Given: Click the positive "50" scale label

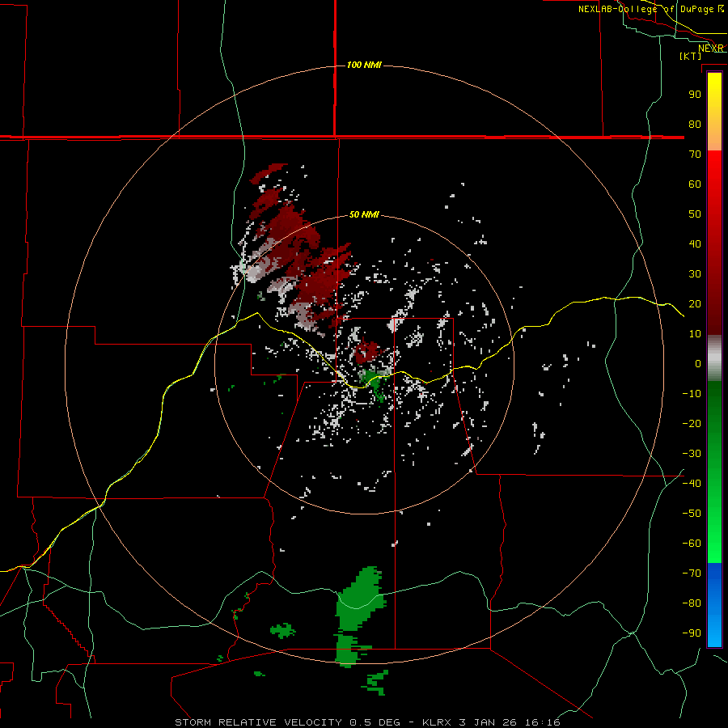Looking at the screenshot, I should (695, 214).
